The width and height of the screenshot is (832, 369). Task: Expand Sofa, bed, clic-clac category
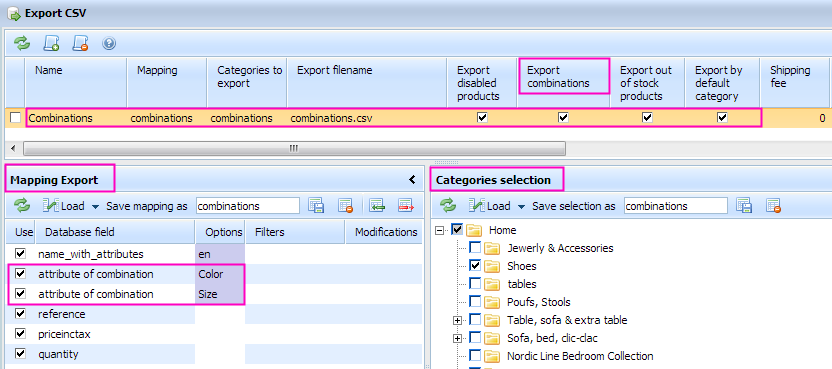[457, 338]
